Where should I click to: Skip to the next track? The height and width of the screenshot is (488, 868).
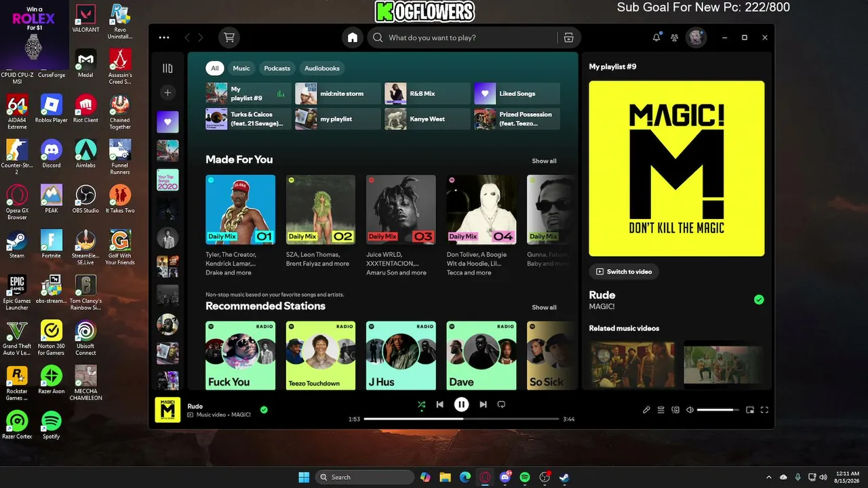tap(483, 405)
